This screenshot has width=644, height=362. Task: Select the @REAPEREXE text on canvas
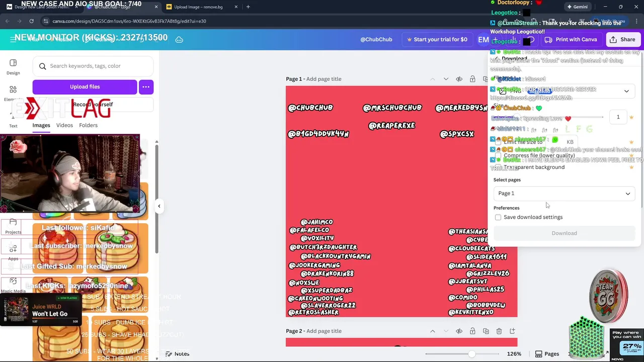[x=391, y=126]
